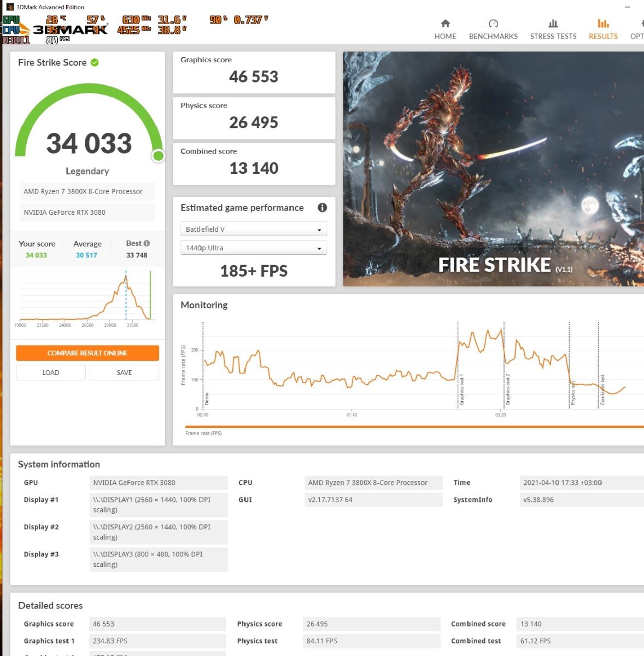Click COMPARE RESULT ONLINE button
Viewport: 644px width, 656px height.
pyautogui.click(x=87, y=353)
